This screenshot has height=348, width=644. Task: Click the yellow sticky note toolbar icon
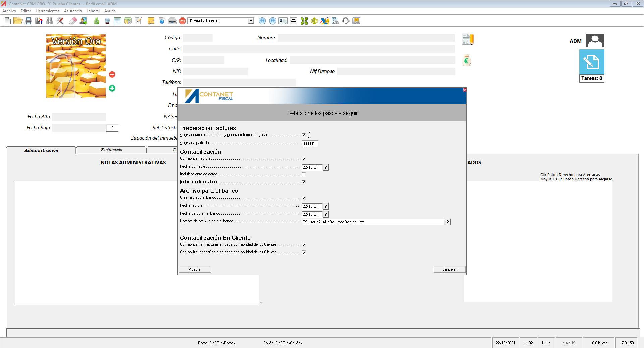(151, 21)
